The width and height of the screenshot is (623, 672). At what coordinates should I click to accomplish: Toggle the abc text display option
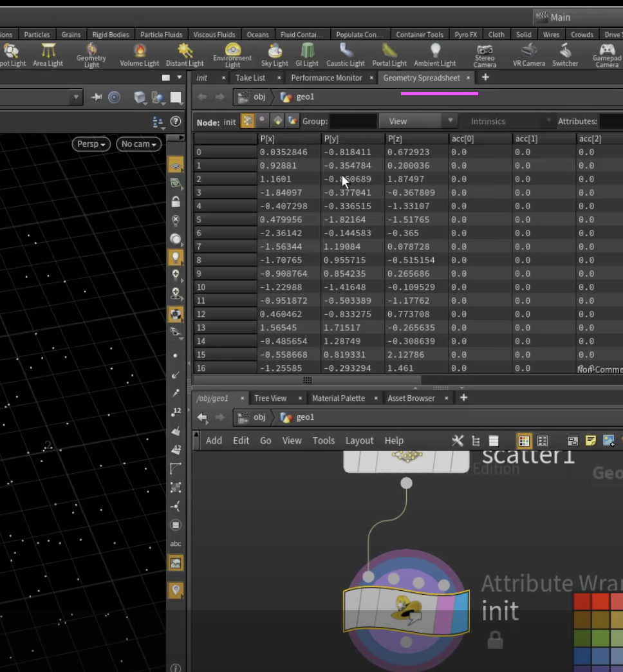pos(176,544)
